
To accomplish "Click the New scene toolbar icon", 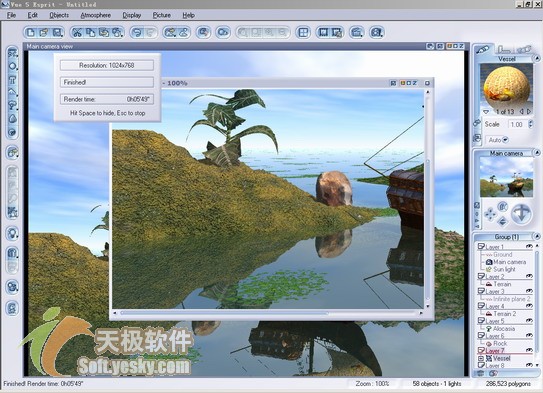I will 31,33.
